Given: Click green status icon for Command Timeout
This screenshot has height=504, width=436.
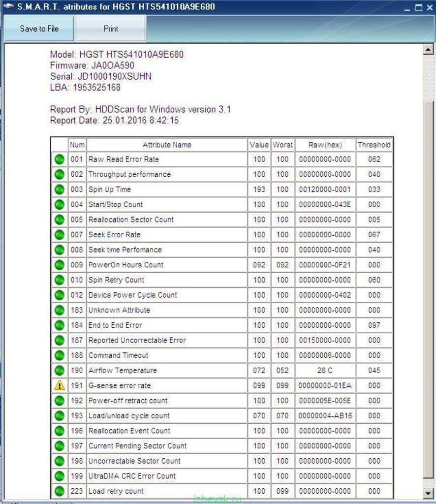Looking at the screenshot, I should pos(60,355).
